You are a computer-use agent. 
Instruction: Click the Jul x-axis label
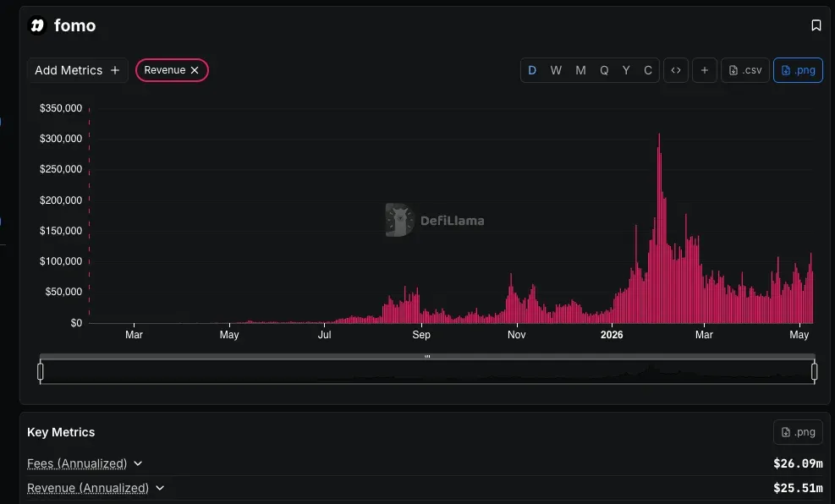(324, 335)
